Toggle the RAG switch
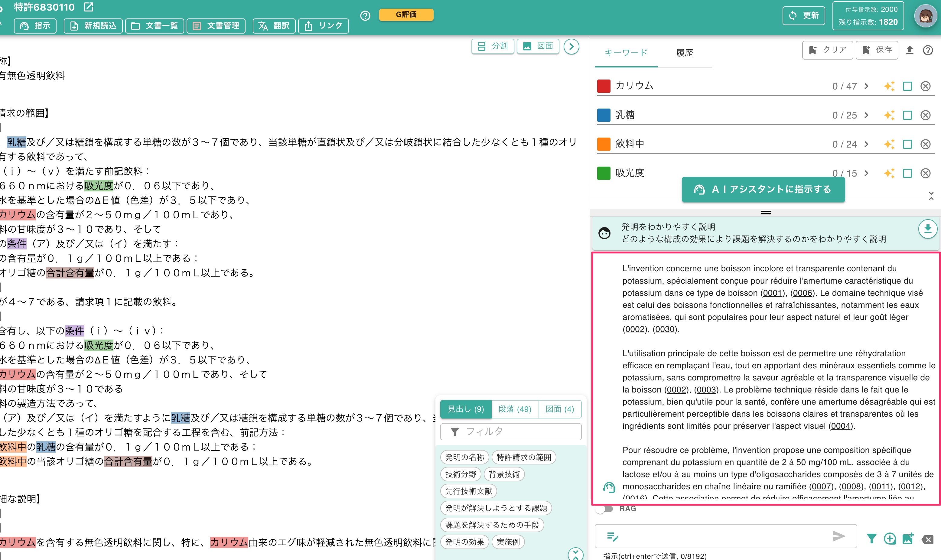 tap(605, 509)
